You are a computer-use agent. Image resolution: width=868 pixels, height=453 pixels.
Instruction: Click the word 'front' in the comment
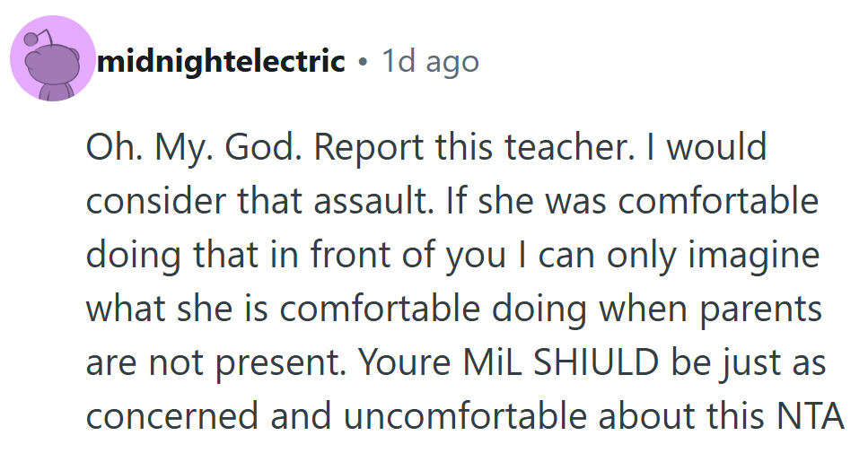362,255
